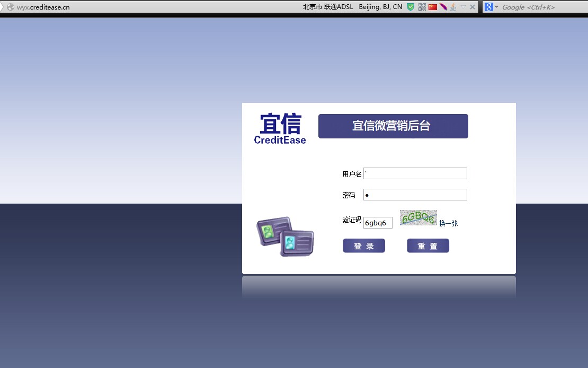588x368 pixels.
Task: Click the globe site-identity icon in address bar
Action: click(x=11, y=7)
